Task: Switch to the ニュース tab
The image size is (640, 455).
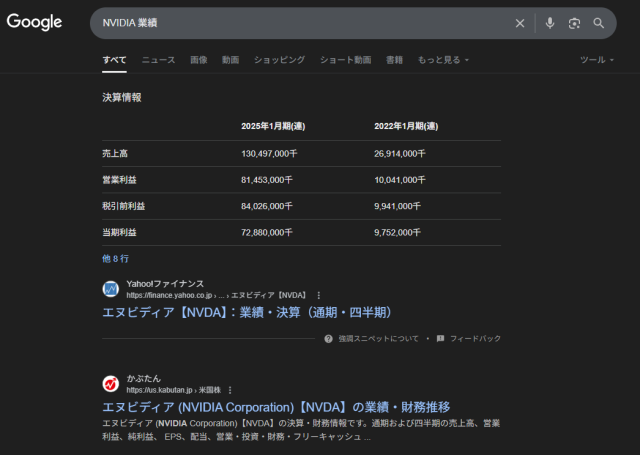Action: [158, 60]
